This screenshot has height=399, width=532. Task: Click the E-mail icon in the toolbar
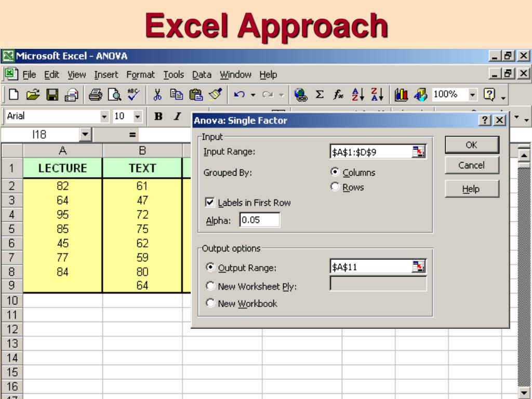coord(72,95)
